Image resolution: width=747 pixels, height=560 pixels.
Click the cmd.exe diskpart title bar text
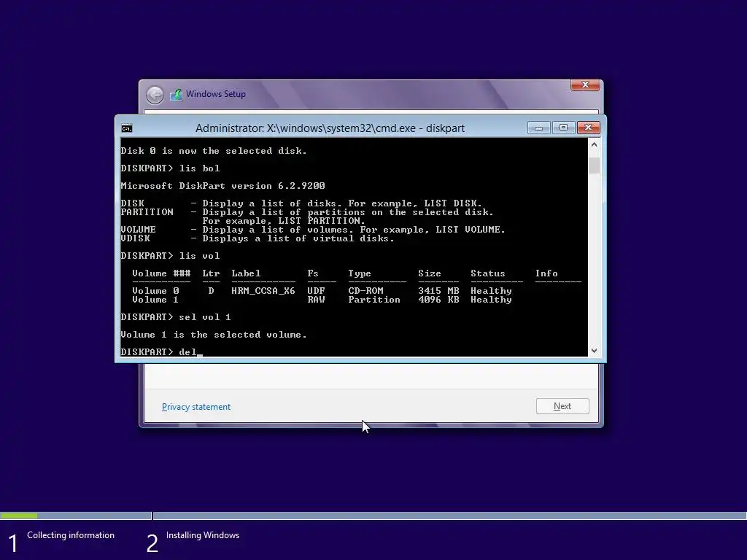(x=330, y=128)
